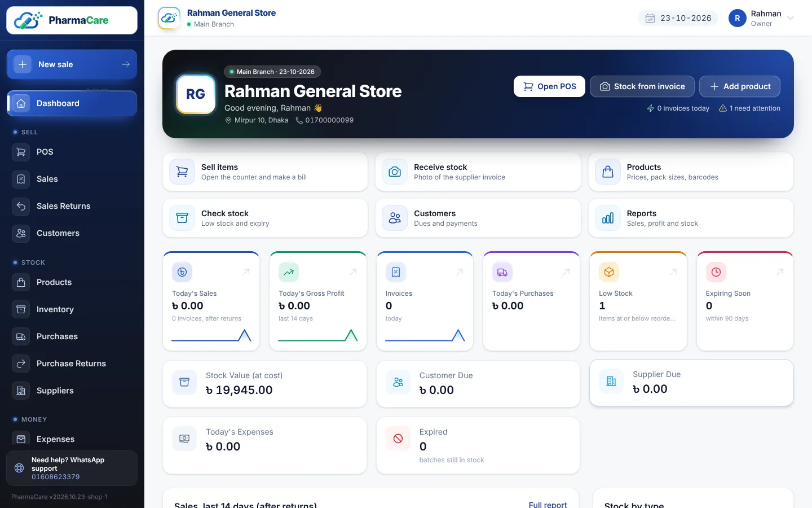Click '1 need attention' warning
The width and height of the screenshot is (812, 508).
click(749, 108)
